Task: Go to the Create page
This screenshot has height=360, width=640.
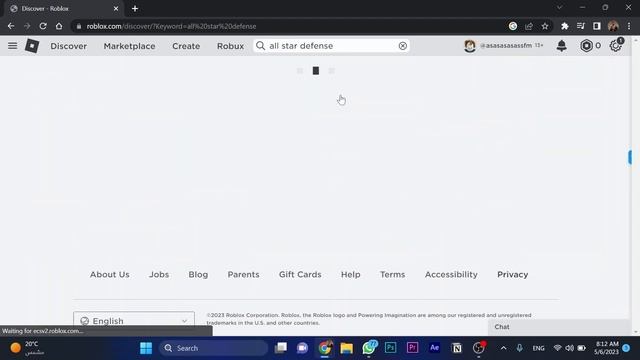Action: point(186,46)
